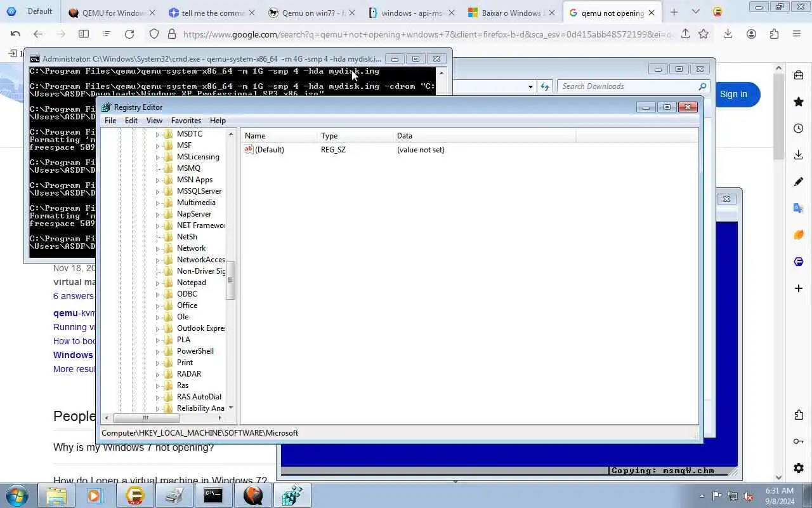Switch to Baixar o Windows tab
This screenshot has width=812, height=508.
513,13
